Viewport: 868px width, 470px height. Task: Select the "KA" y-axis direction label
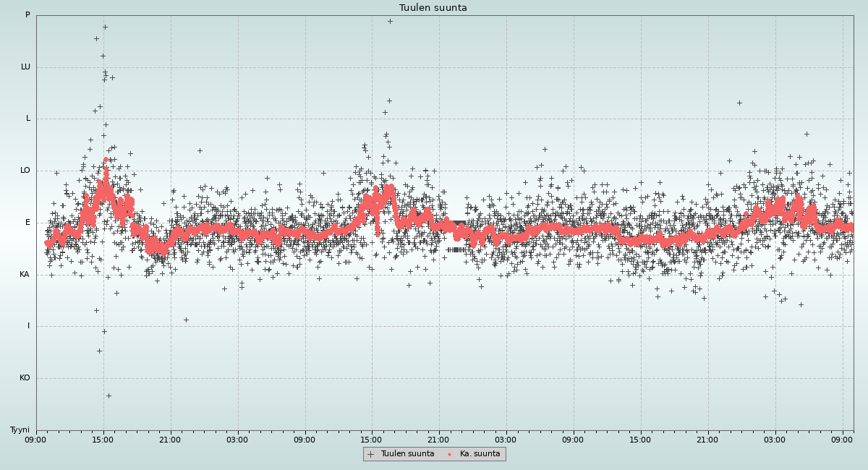[x=25, y=275]
